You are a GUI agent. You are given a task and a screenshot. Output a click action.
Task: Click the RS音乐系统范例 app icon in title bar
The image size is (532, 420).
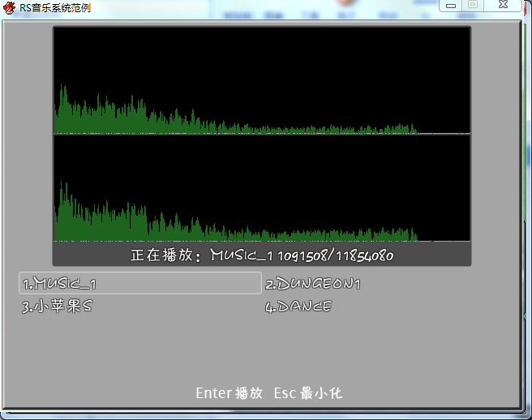coord(9,7)
